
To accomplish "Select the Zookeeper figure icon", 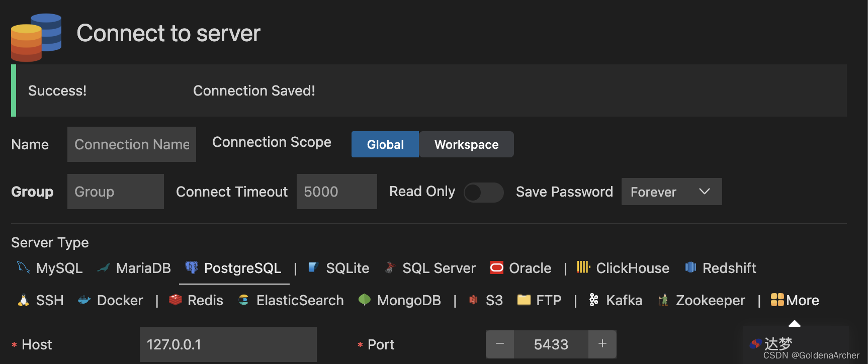I will pos(663,300).
